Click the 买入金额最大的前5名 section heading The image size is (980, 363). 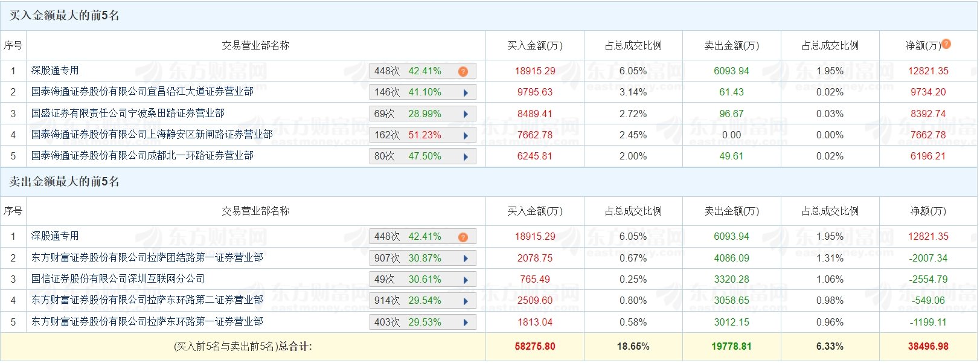64,16
